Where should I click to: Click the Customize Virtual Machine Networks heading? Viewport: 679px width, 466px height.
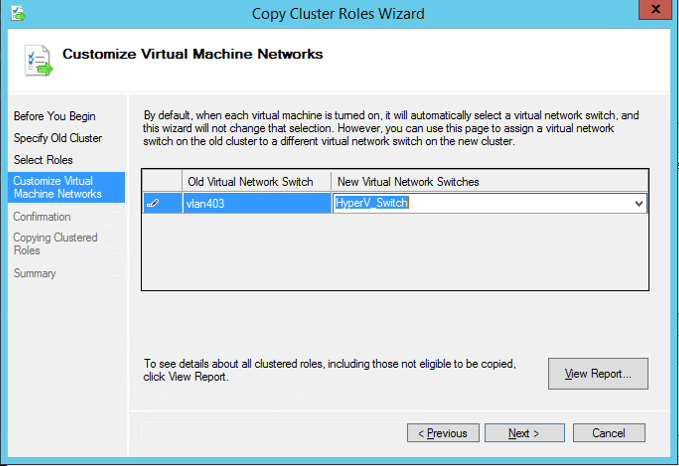pos(193,54)
